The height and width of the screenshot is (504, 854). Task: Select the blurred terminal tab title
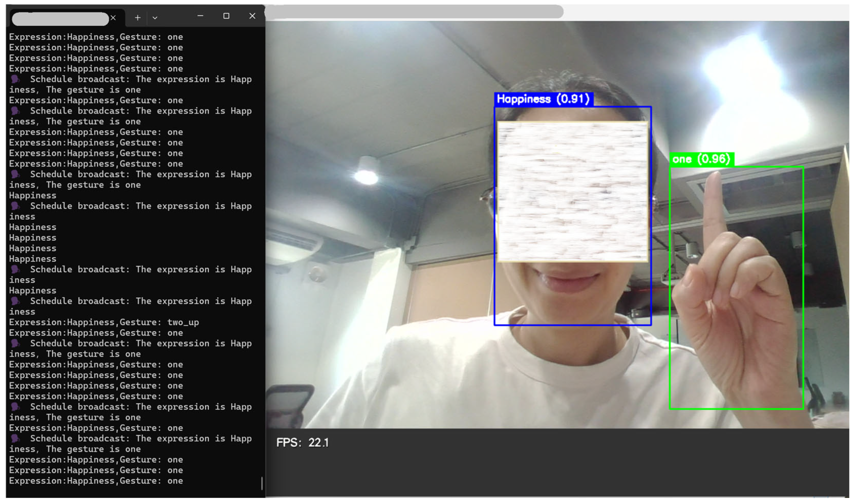click(60, 19)
